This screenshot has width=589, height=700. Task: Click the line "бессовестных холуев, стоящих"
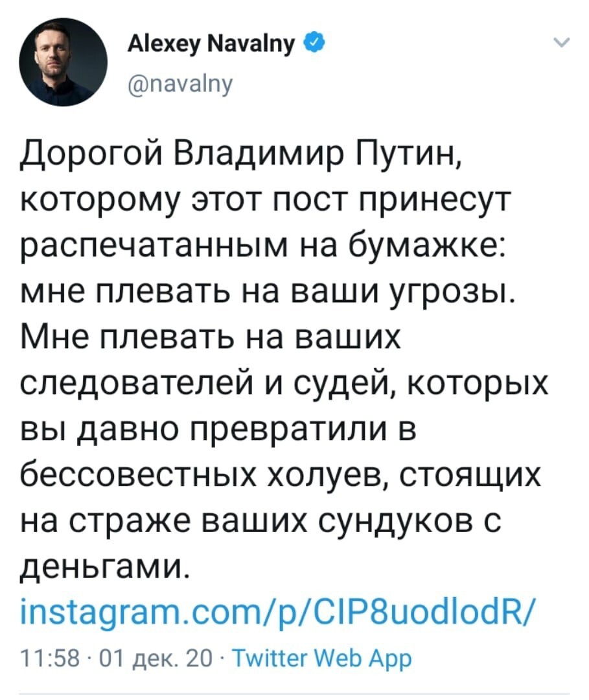coord(281,475)
